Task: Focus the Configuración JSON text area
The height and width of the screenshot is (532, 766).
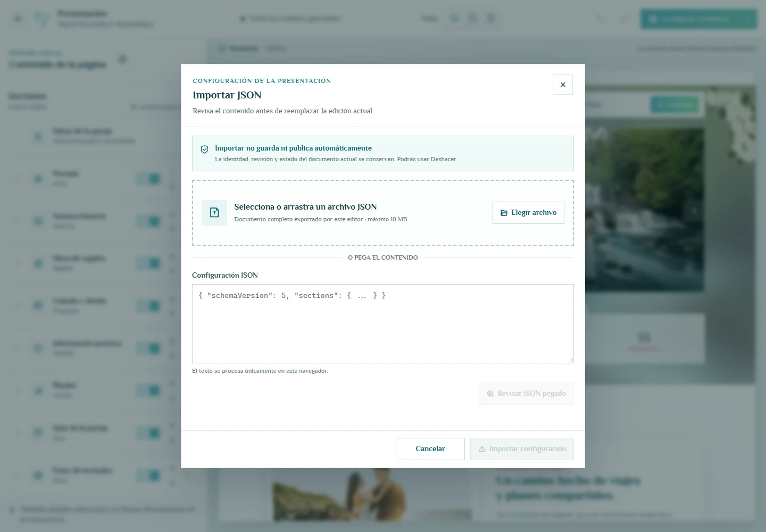Action: (383, 324)
